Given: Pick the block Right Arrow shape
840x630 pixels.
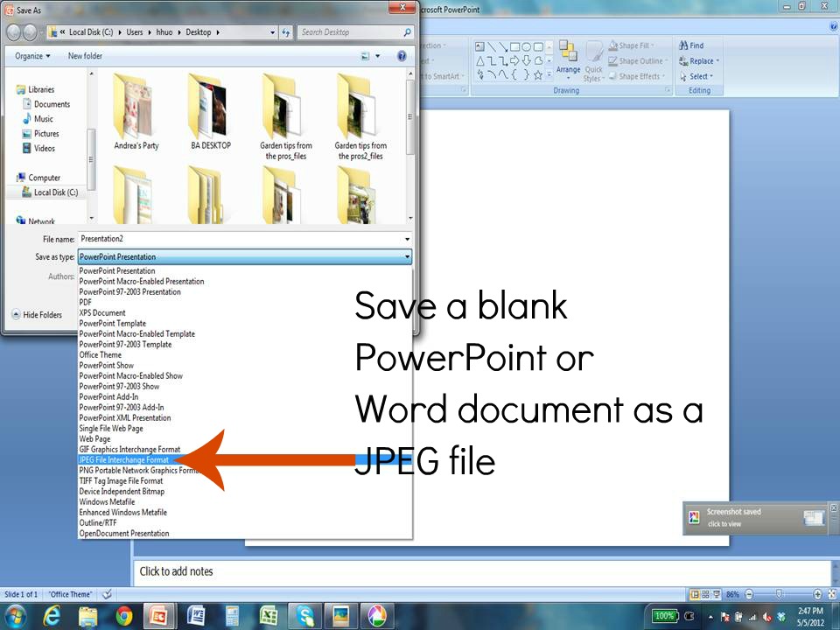Looking at the screenshot, I should (514, 60).
